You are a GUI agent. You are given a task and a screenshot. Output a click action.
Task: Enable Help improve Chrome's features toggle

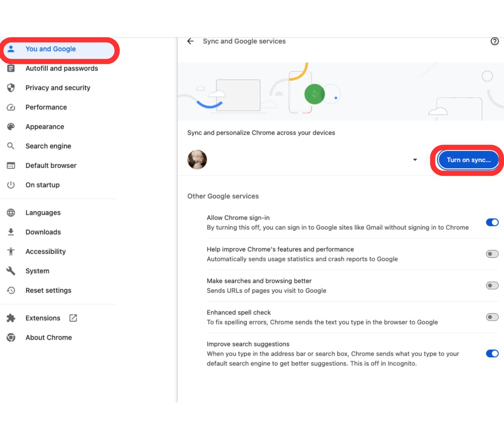pyautogui.click(x=492, y=254)
